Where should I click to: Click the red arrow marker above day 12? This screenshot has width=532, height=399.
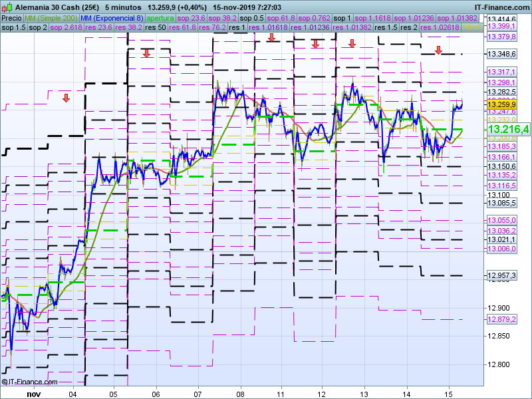(x=315, y=44)
